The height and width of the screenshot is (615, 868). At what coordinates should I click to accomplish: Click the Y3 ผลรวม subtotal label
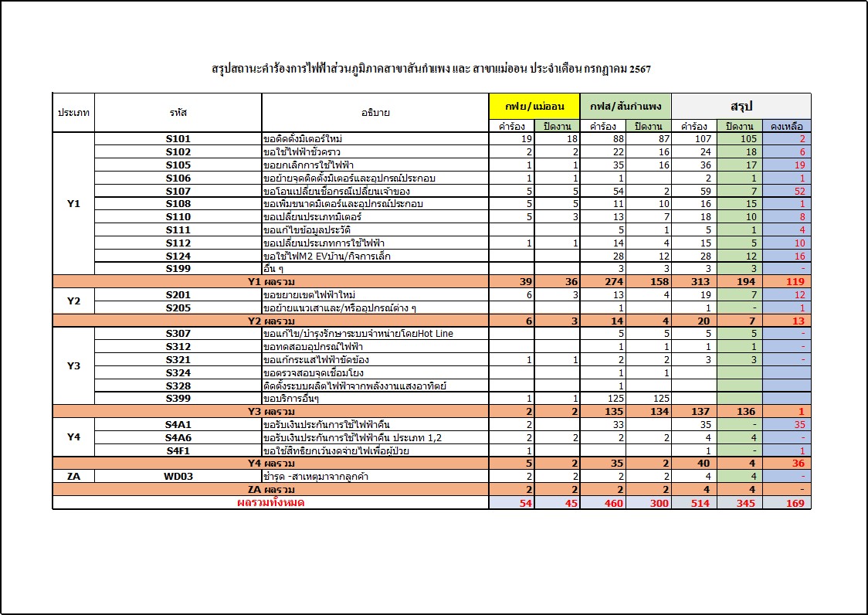point(271,412)
